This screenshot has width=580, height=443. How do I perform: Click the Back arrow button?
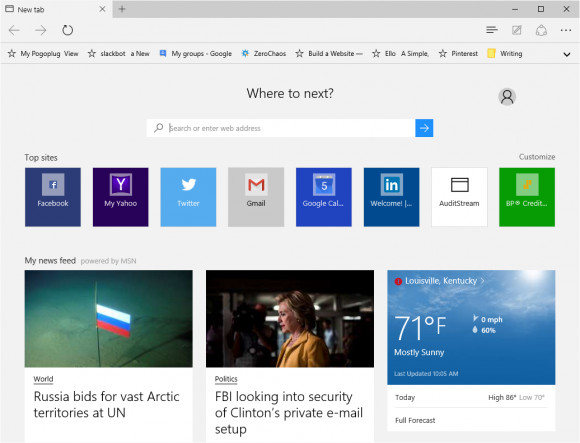[14, 30]
